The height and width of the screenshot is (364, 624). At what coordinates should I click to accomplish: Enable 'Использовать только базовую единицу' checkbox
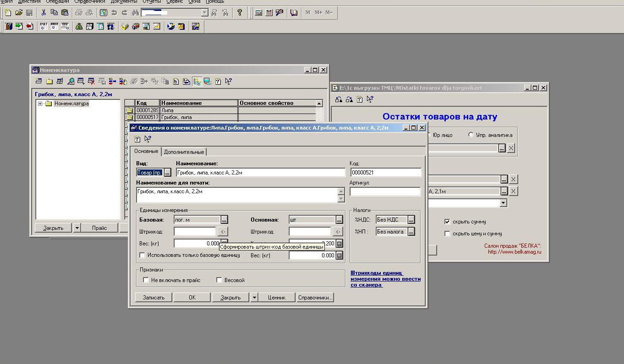[x=142, y=255]
